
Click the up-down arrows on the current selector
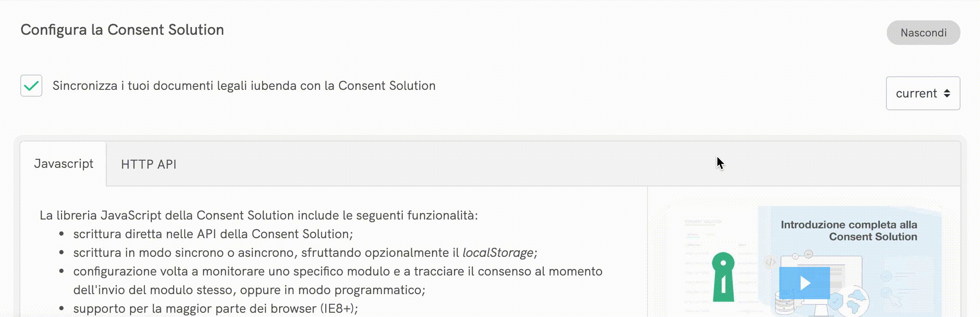pyautogui.click(x=947, y=93)
